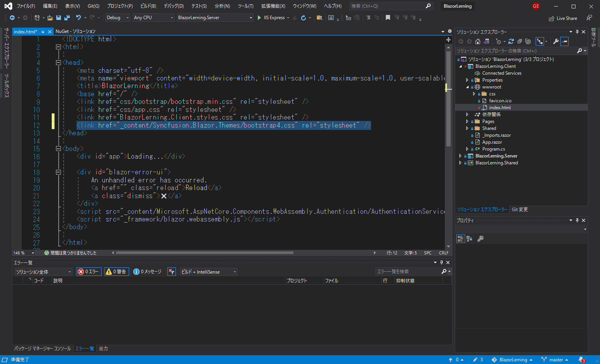Click the editor vertical scrollbar thumb
The image size is (600, 364).
[x=448, y=98]
